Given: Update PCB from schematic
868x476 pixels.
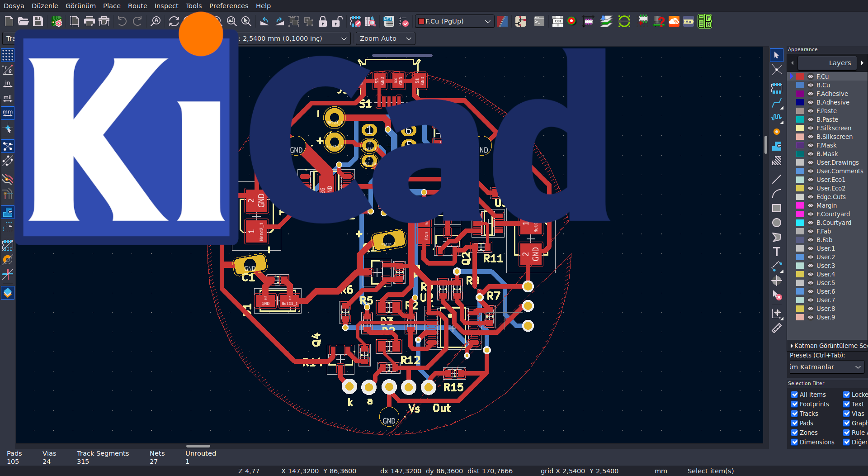Looking at the screenshot, I should click(x=388, y=21).
